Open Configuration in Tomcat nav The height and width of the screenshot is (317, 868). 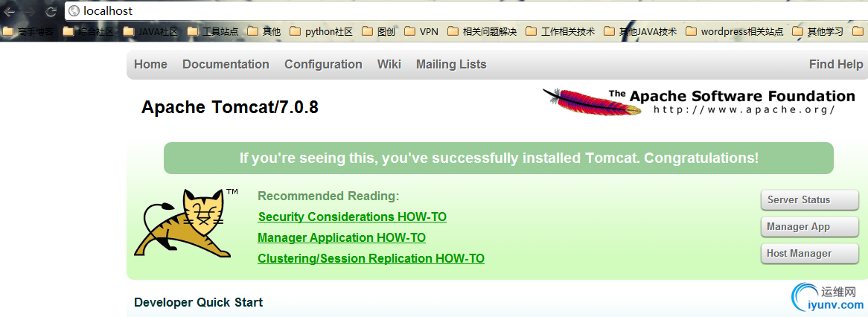coord(323,65)
